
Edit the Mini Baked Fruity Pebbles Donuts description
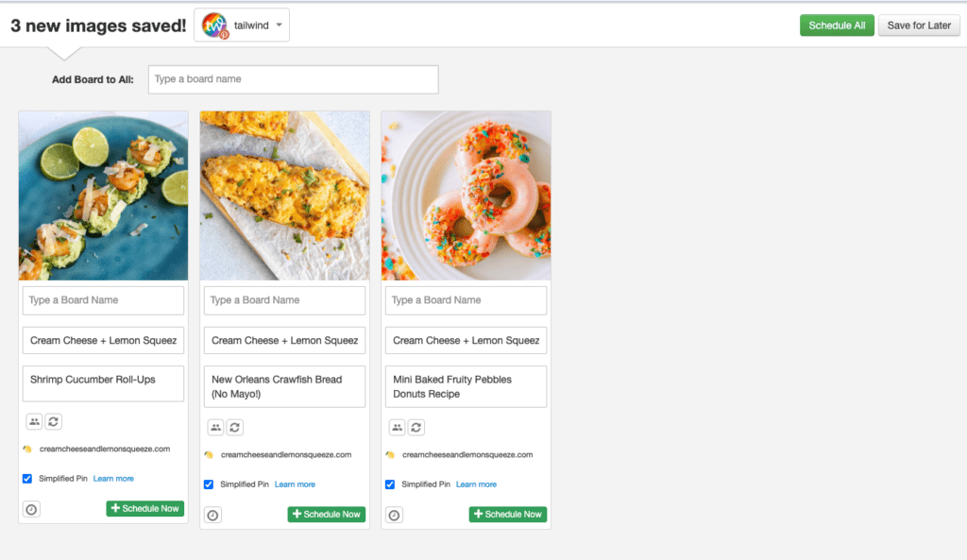tap(467, 386)
